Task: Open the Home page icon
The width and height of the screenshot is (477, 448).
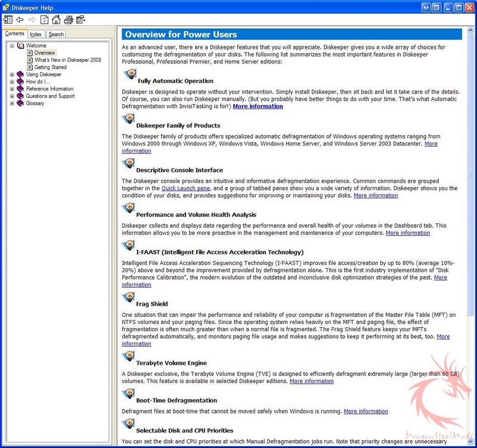Action: coord(56,20)
